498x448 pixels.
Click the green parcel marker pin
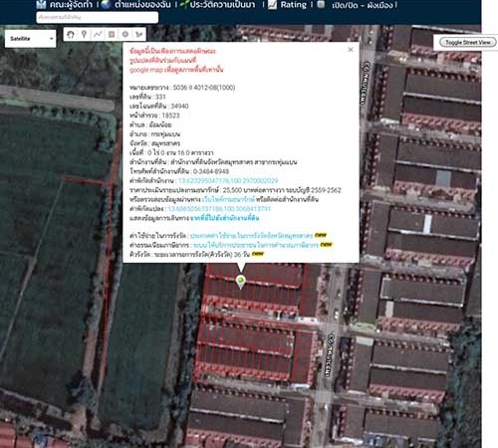241,282
